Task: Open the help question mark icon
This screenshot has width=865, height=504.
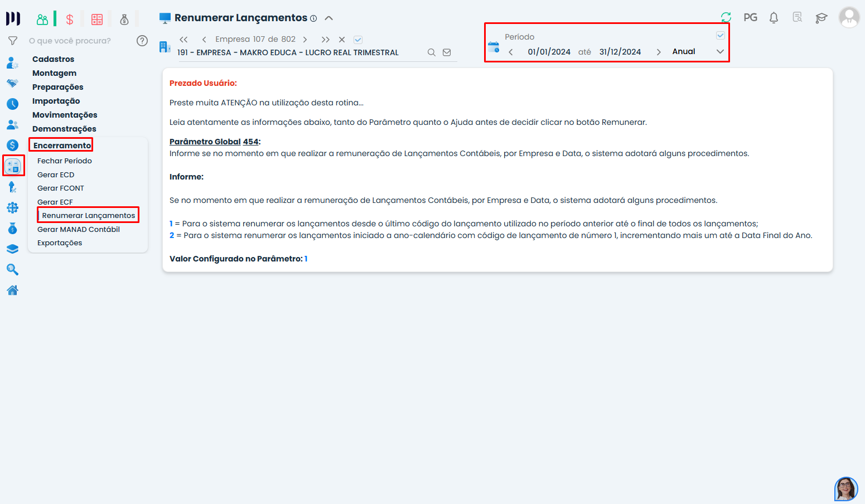Action: tap(142, 41)
